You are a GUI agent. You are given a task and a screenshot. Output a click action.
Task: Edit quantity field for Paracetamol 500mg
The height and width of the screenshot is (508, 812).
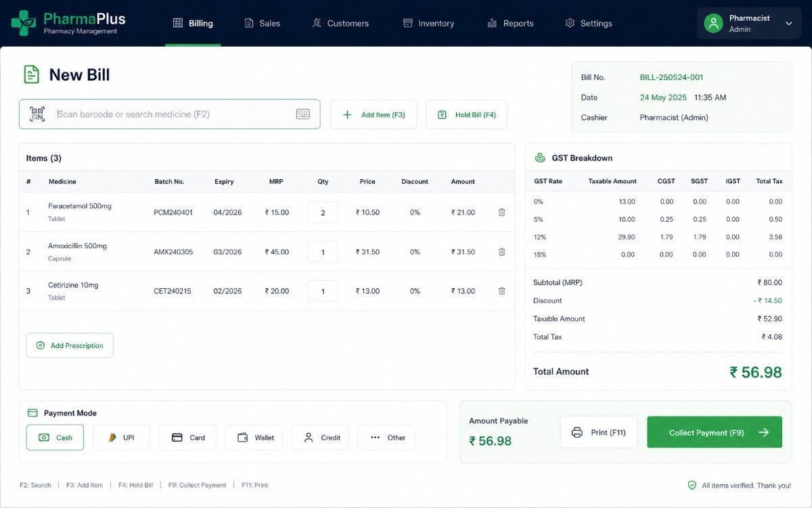point(323,212)
